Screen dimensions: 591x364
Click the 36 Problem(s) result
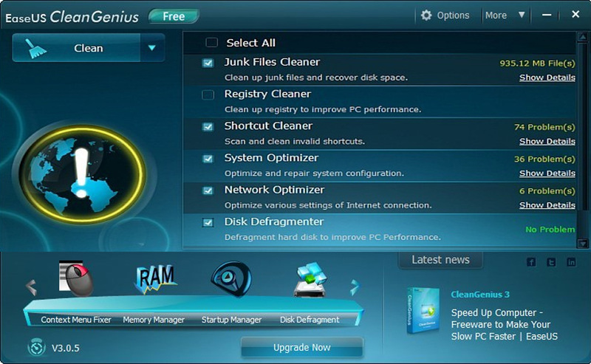coord(544,159)
